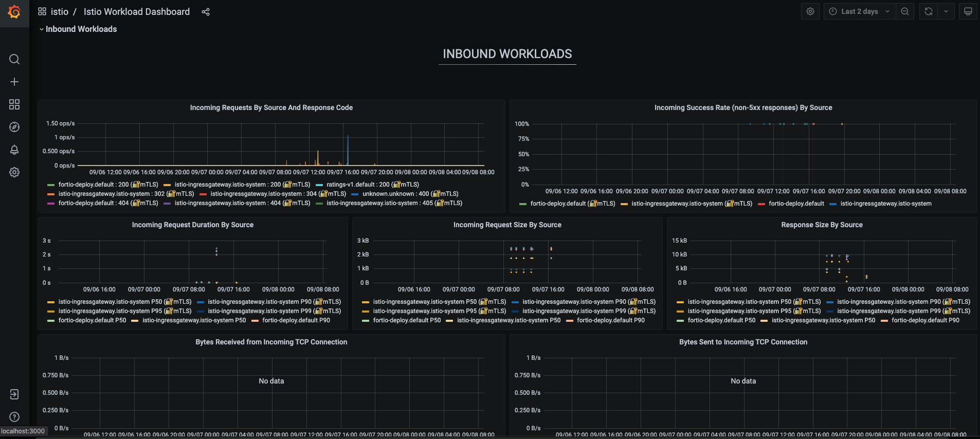The image size is (980, 439).
Task: Open the Configuration gear in sidebar
Action: (14, 172)
